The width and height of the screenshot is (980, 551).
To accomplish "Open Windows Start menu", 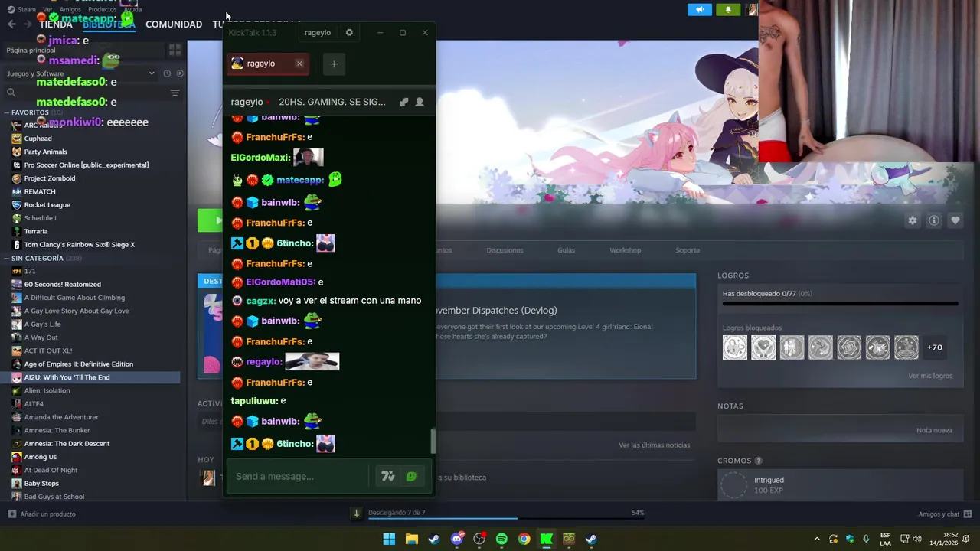I will pos(389,539).
